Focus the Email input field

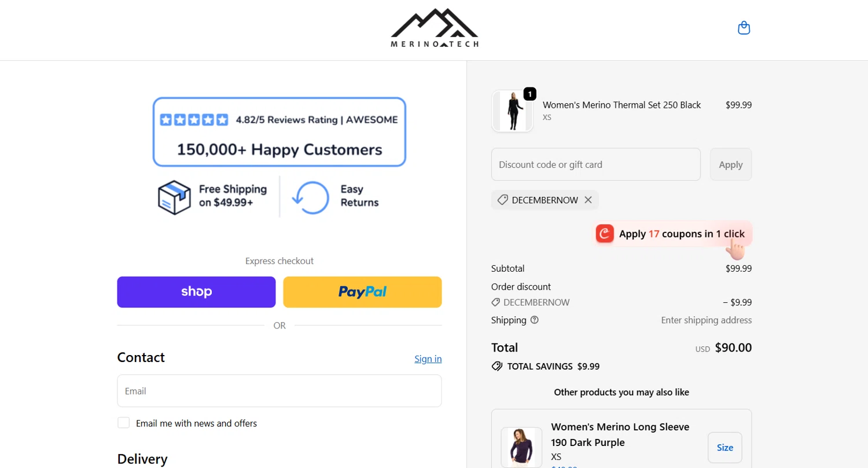(279, 391)
